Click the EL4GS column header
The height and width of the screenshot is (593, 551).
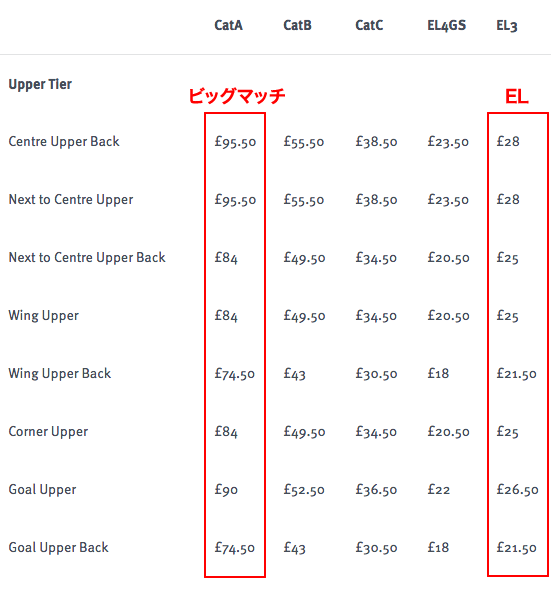[x=447, y=25]
